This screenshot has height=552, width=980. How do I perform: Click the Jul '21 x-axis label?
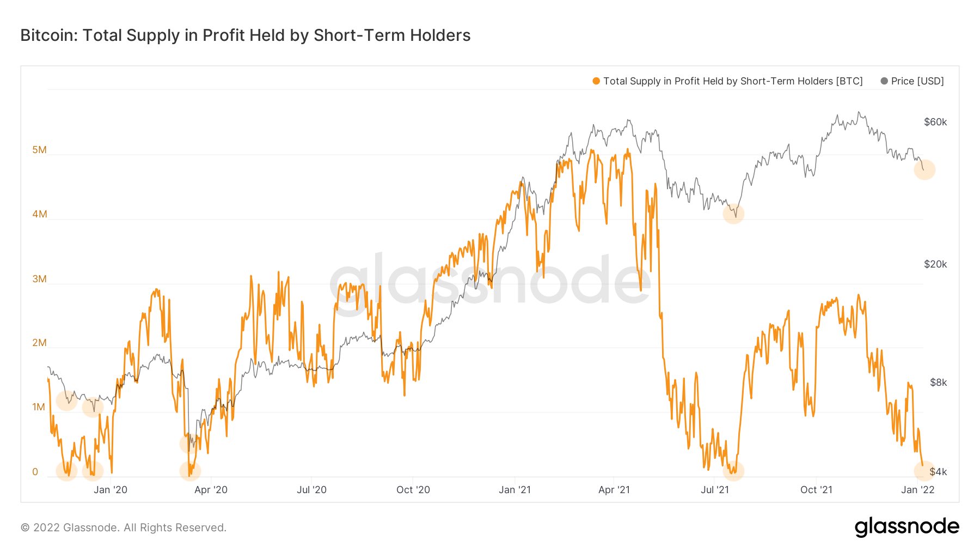(x=714, y=490)
